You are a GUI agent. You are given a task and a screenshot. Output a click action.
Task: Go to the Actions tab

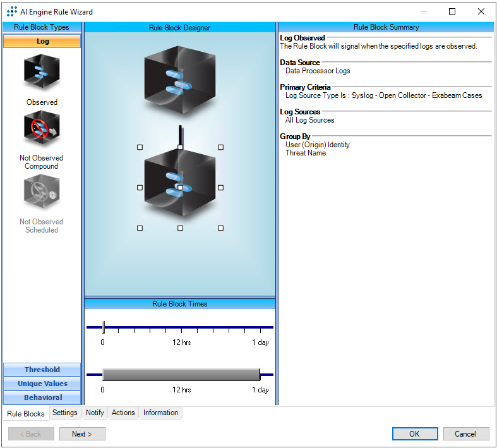123,413
